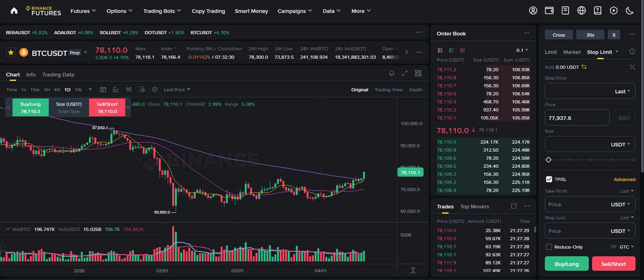Change order book grouping 0.1 dropdown
Image resolution: width=644 pixels, height=280 pixels.
click(522, 50)
